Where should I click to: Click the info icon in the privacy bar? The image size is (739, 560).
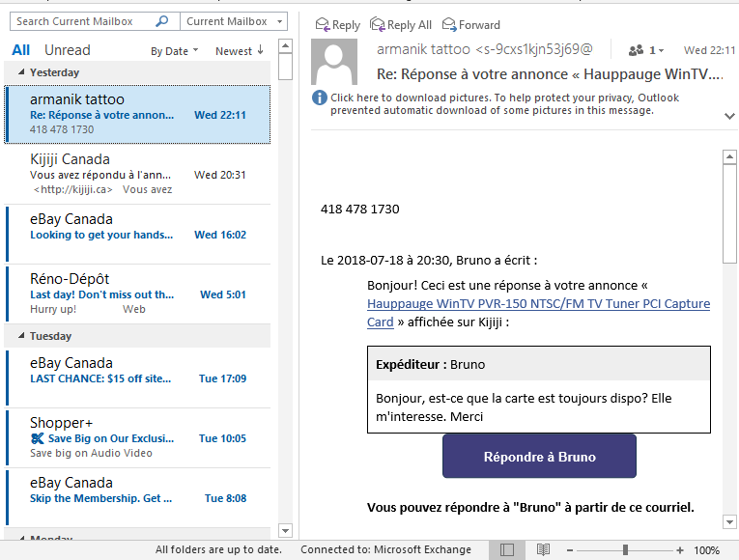coord(320,98)
